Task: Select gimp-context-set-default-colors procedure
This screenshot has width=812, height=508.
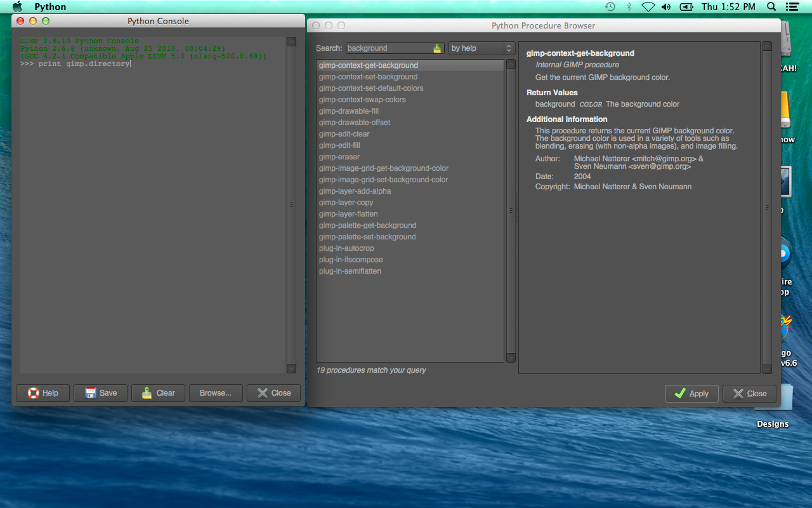Action: (x=410, y=88)
